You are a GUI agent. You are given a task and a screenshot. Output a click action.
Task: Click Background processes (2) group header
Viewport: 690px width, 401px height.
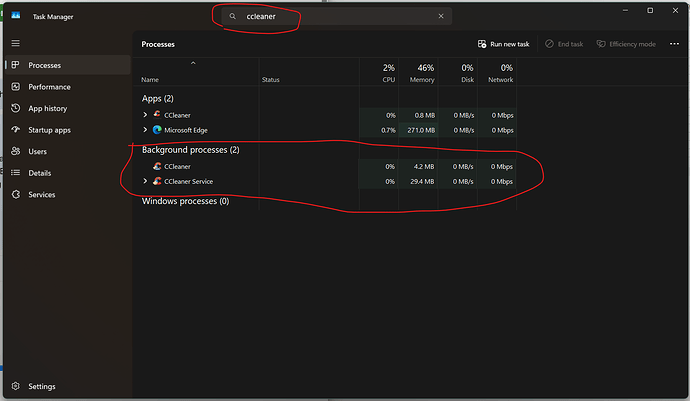pyautogui.click(x=191, y=150)
